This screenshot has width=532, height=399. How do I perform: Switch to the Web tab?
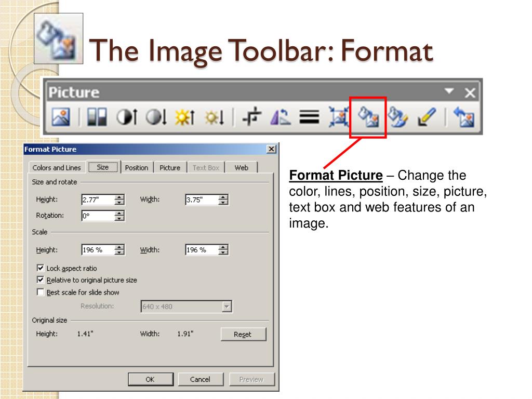[x=242, y=168]
